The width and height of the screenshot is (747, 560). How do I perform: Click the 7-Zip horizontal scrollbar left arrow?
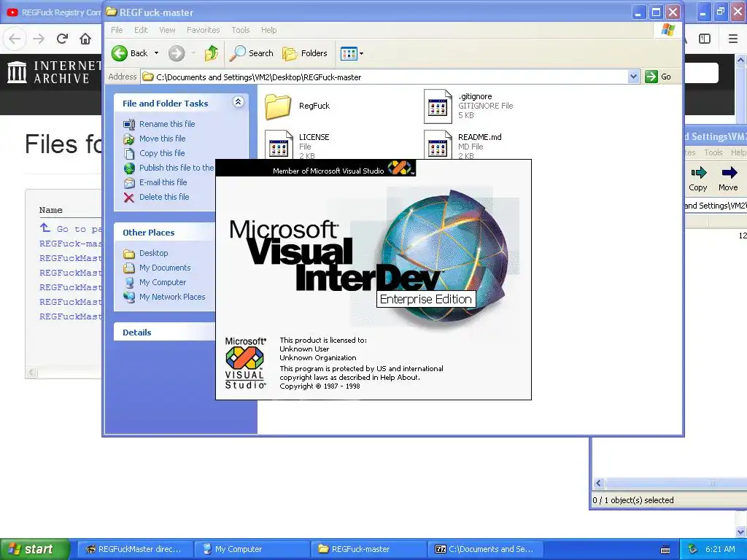pos(599,483)
